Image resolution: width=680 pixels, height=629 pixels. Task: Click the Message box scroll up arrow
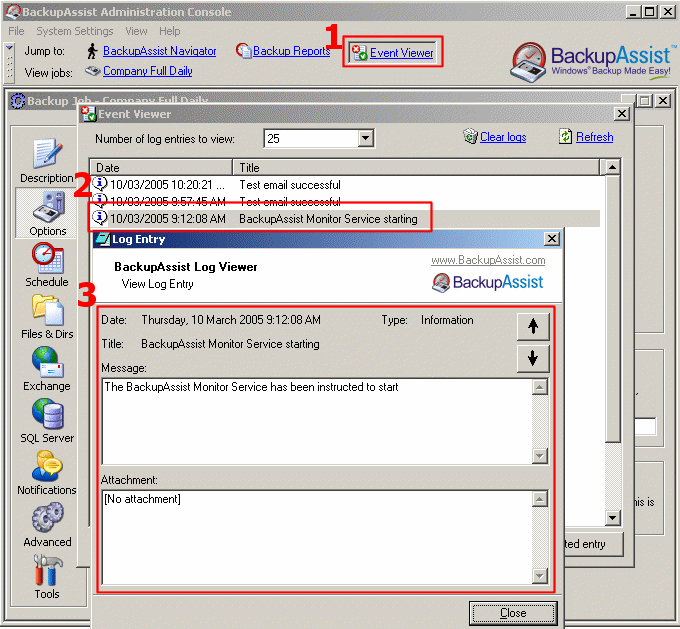pos(539,387)
